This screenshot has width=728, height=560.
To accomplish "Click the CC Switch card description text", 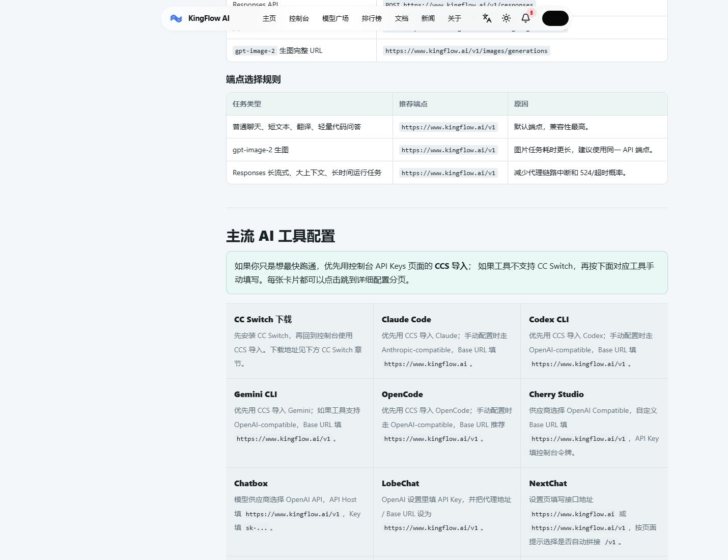I will [x=298, y=350].
